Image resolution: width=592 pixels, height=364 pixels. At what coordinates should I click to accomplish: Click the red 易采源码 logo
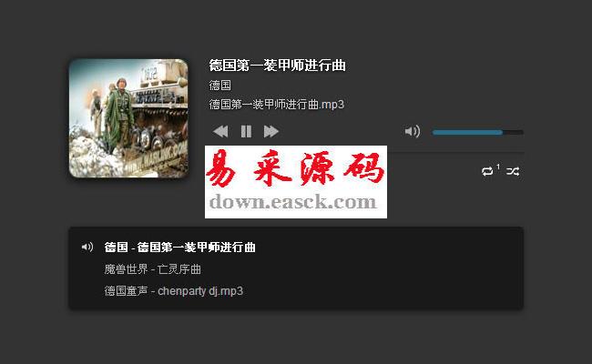tap(295, 168)
